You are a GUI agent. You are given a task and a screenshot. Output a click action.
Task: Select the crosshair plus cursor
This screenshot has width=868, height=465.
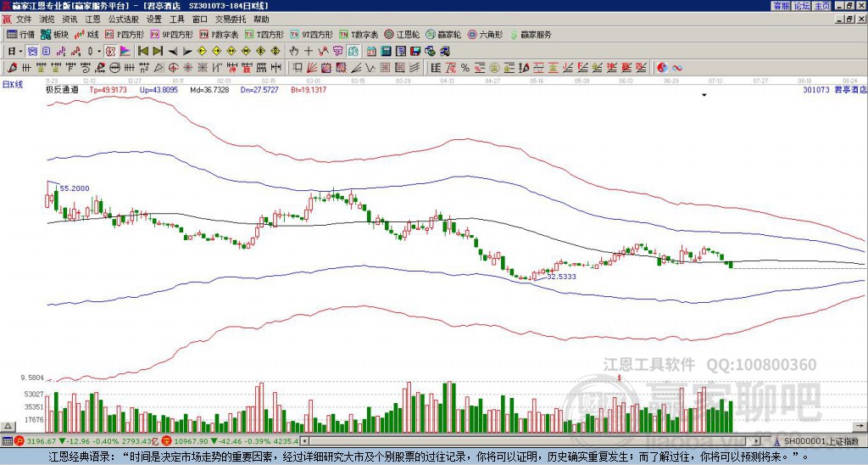click(x=309, y=52)
